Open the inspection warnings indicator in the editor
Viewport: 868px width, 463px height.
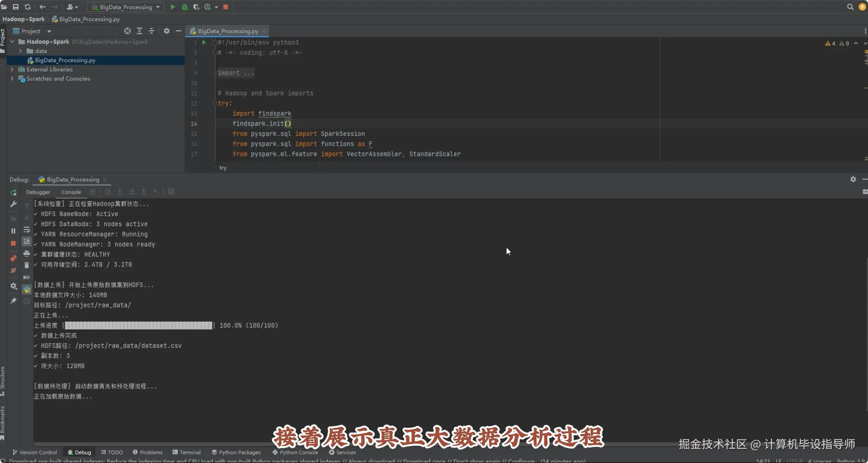(837, 43)
